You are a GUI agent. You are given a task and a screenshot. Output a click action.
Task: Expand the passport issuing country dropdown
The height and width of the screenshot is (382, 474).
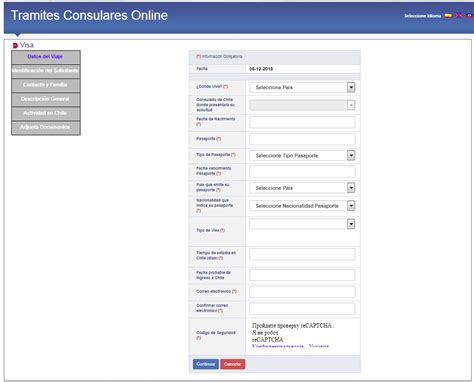point(302,188)
